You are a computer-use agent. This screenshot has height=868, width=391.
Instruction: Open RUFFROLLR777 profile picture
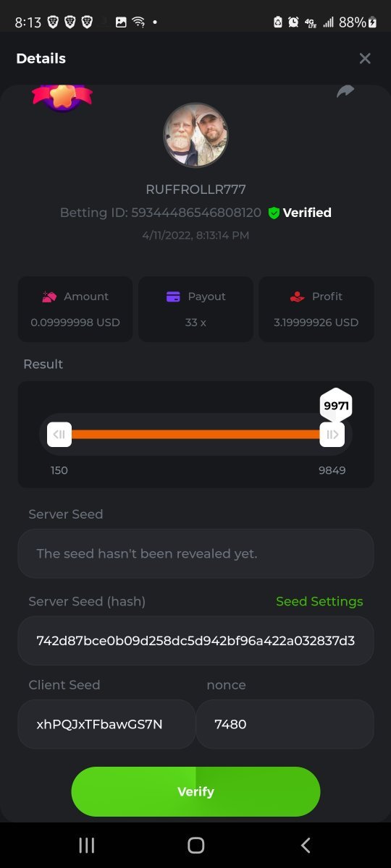195,135
